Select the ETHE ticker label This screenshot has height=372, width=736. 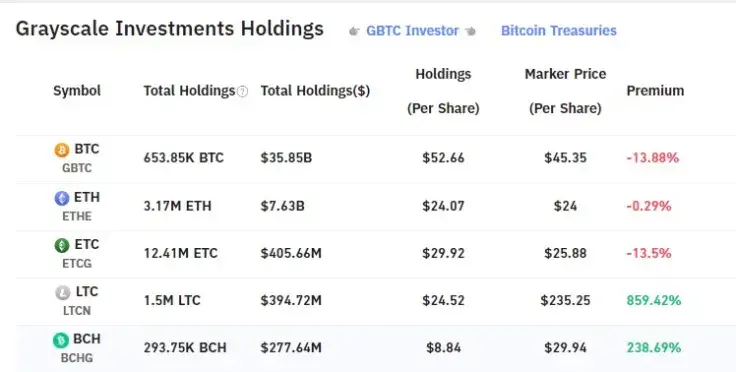pyautogui.click(x=77, y=216)
